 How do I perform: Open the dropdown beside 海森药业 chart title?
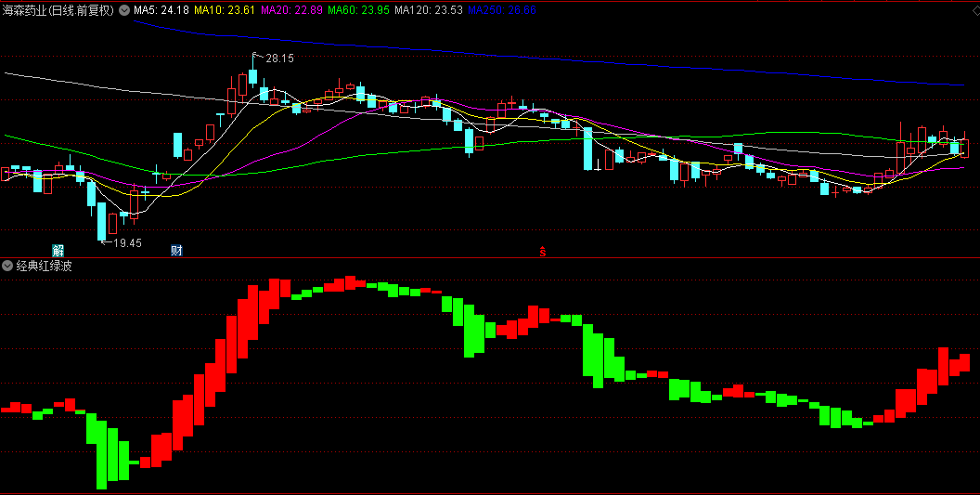124,10
